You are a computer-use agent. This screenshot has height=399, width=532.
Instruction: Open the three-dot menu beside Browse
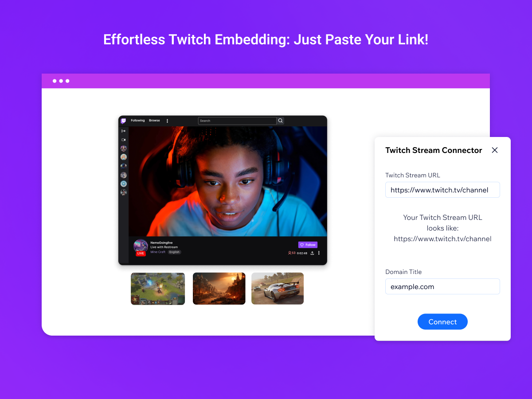167,121
